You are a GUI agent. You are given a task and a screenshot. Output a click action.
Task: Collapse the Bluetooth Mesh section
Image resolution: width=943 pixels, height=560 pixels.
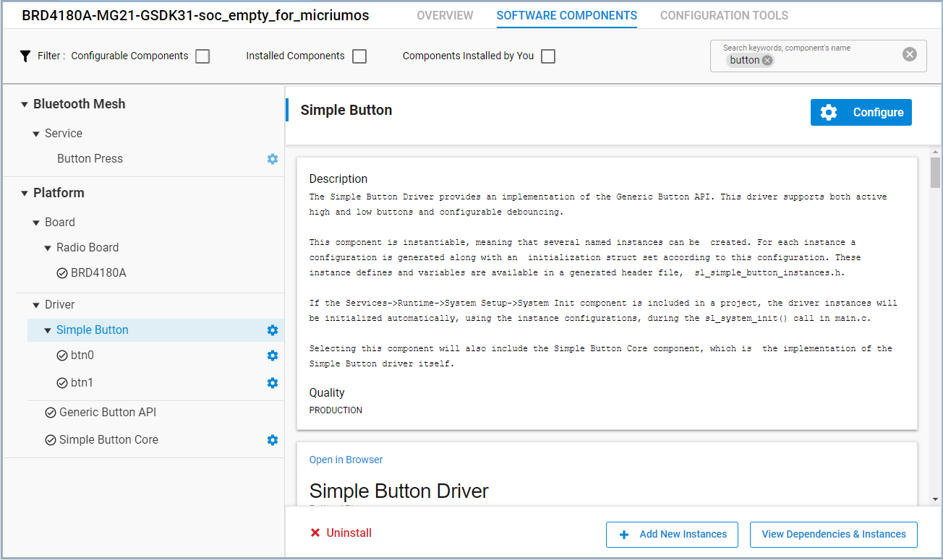click(x=24, y=103)
